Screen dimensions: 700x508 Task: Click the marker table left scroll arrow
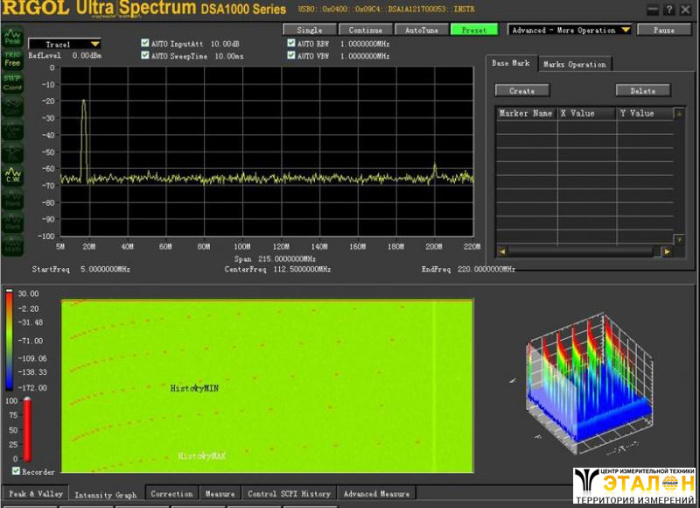(502, 251)
